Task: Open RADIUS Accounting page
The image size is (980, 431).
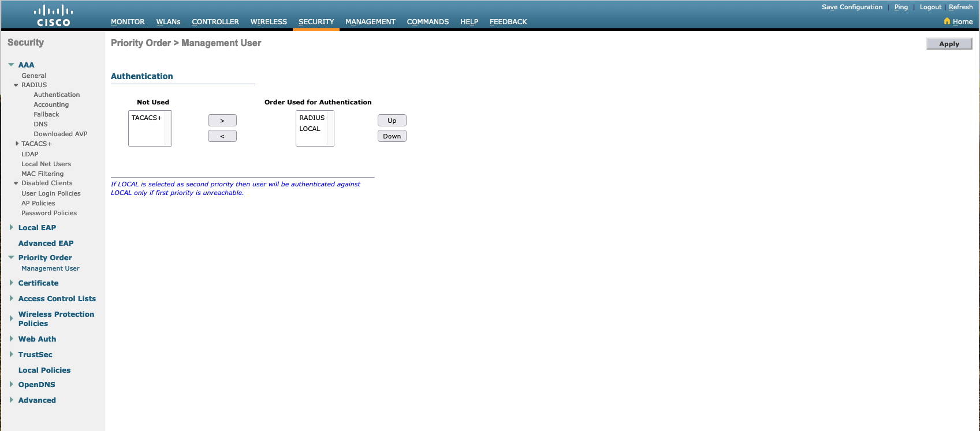Action: pos(51,104)
